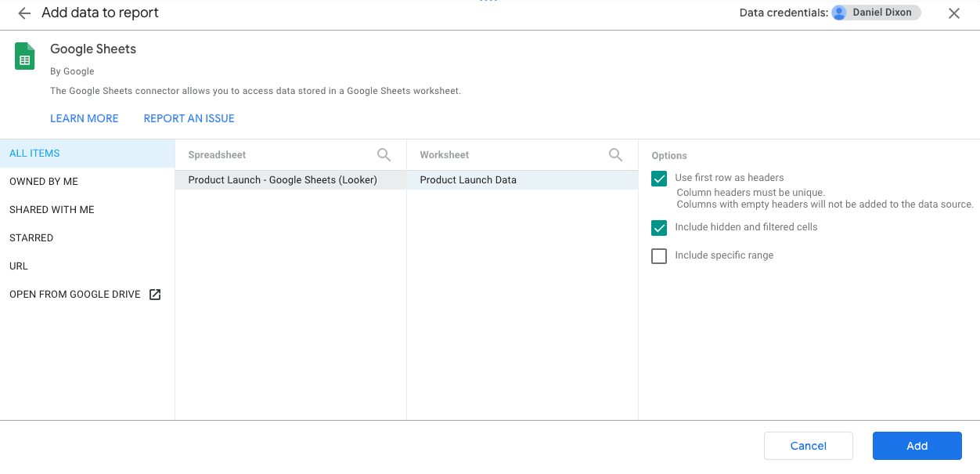Choose the URL option
This screenshot has height=474, width=980.
point(88,266)
